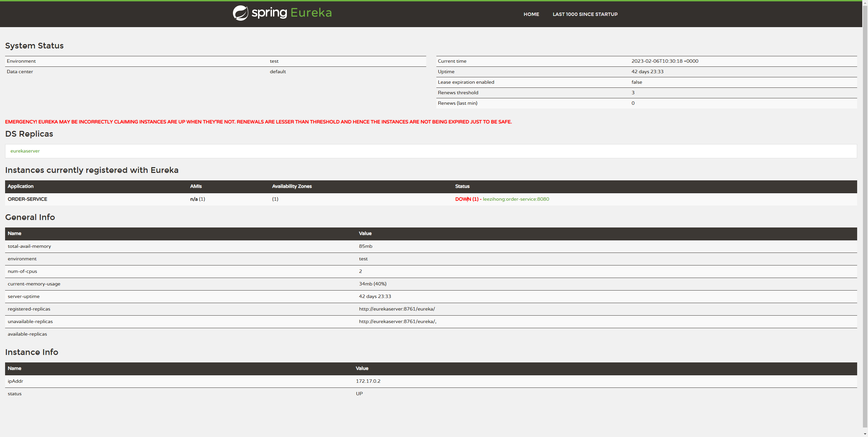The height and width of the screenshot is (437, 868).
Task: Click the ipAddr value 172.17.0.2
Action: (x=368, y=381)
